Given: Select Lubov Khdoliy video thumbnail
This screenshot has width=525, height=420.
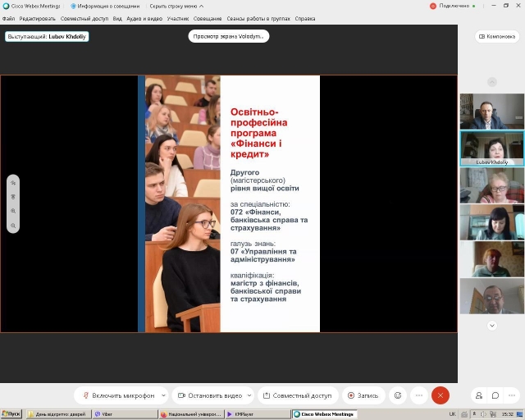Looking at the screenshot, I should click(491, 145).
